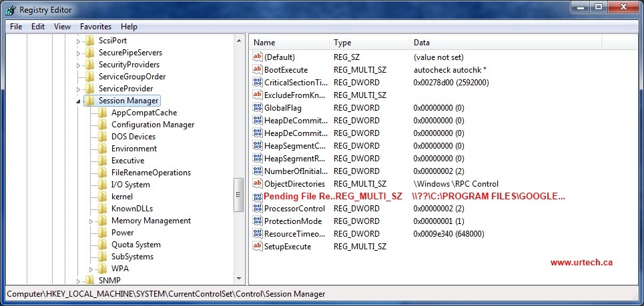Expand the SNMP registry key
This screenshot has width=644, height=306.
pyautogui.click(x=79, y=281)
